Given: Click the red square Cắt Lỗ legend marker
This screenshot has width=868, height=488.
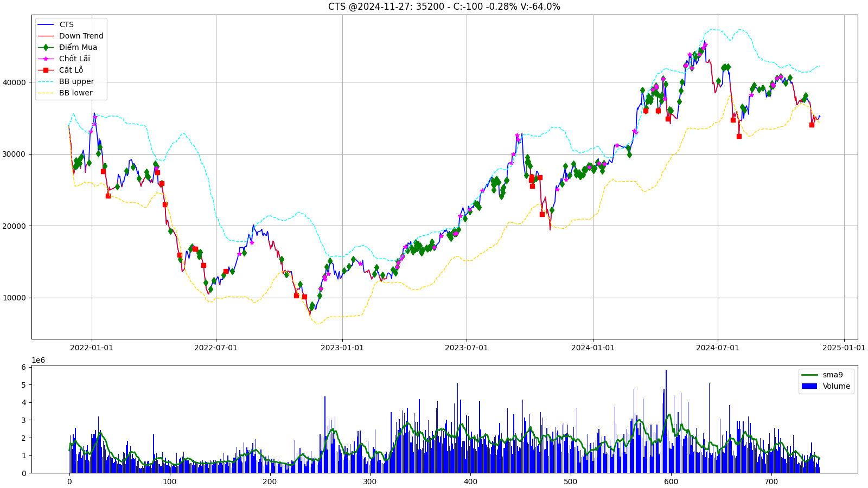Looking at the screenshot, I should click(x=46, y=70).
